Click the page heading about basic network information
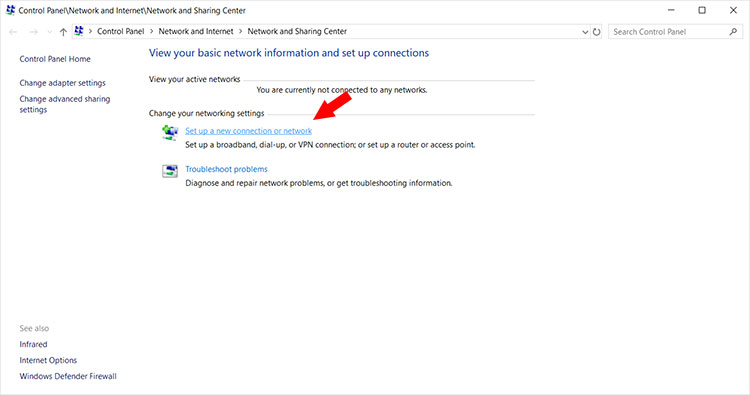 289,53
